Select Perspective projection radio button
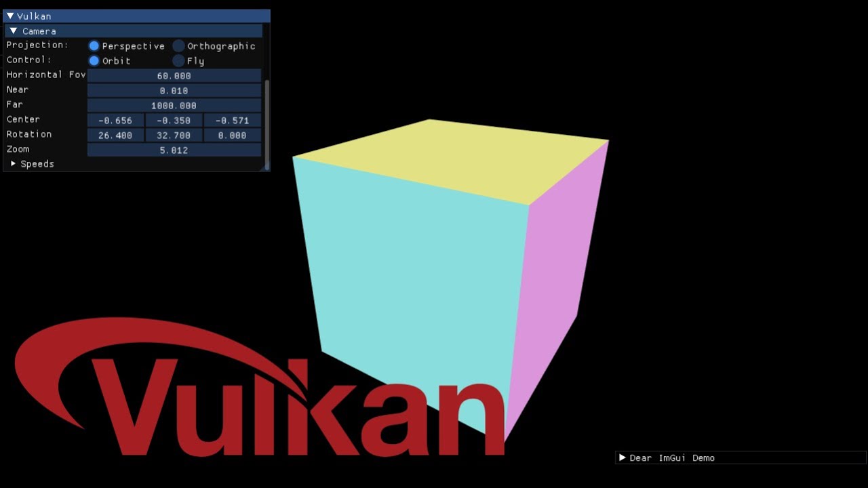 94,46
